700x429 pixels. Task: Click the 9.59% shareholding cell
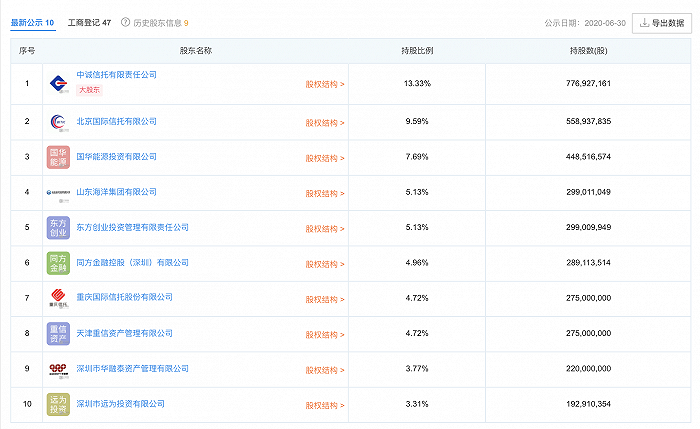coord(417,121)
